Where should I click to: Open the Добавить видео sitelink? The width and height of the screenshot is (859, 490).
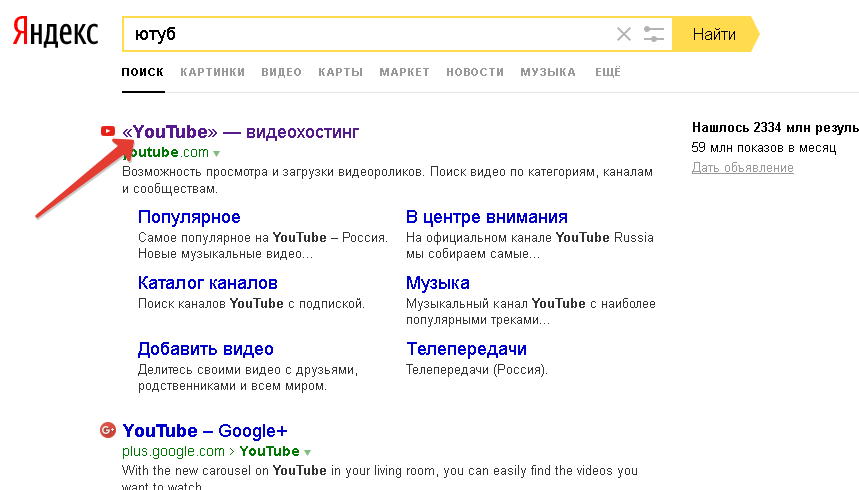pos(205,349)
